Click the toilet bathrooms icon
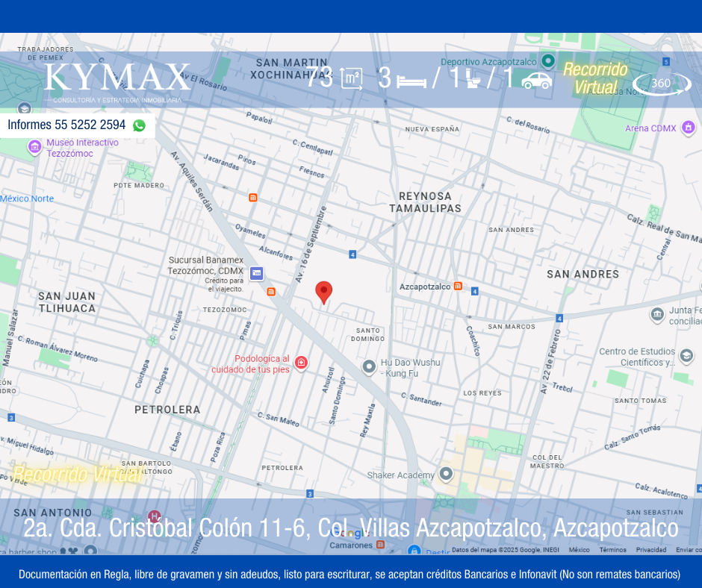702x588 pixels. (473, 78)
